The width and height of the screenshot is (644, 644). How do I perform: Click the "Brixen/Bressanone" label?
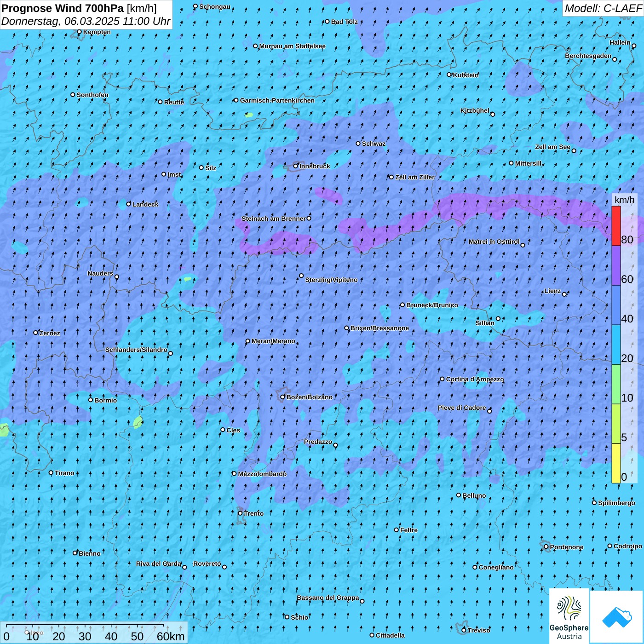point(379,328)
